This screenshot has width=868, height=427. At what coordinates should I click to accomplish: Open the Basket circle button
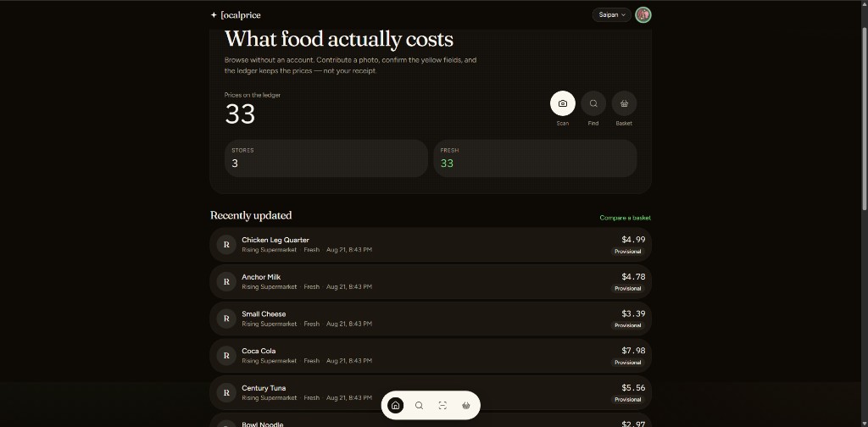pyautogui.click(x=624, y=103)
